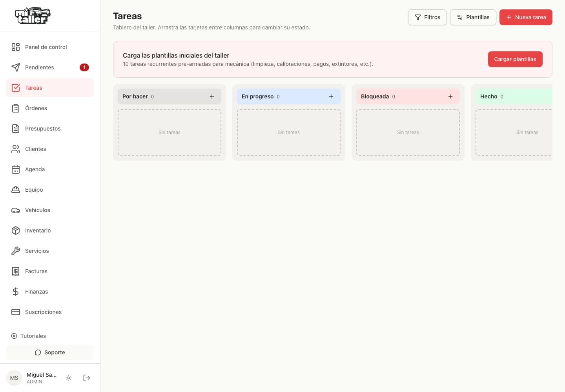The image size is (565, 392).
Task: Navigate to Finanzas
Action: (x=50, y=292)
